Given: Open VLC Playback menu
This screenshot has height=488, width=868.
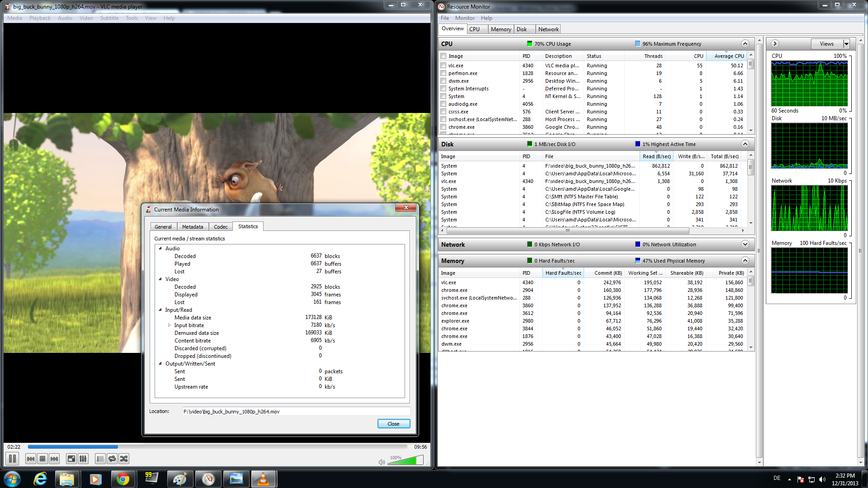Looking at the screenshot, I should tap(40, 18).
